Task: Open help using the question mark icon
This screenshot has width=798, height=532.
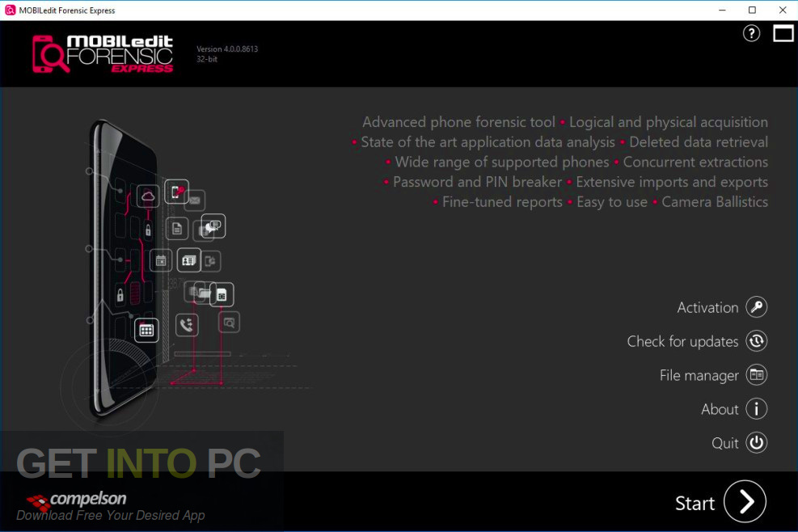Action: pos(751,33)
